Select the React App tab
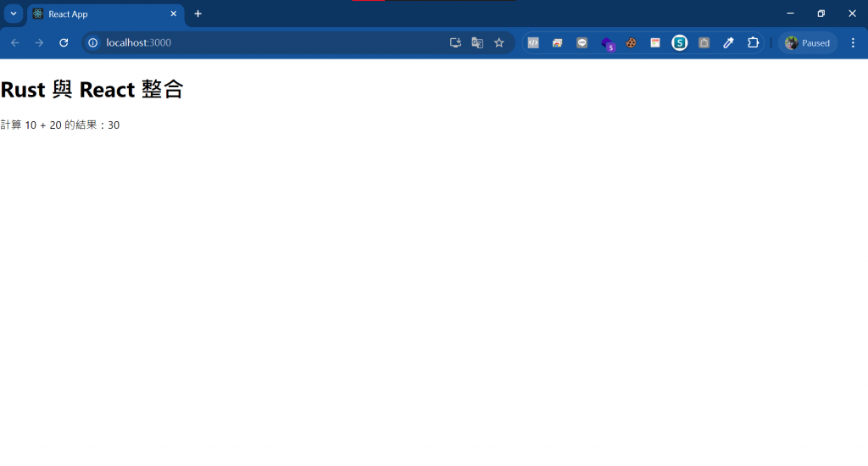 click(105, 14)
